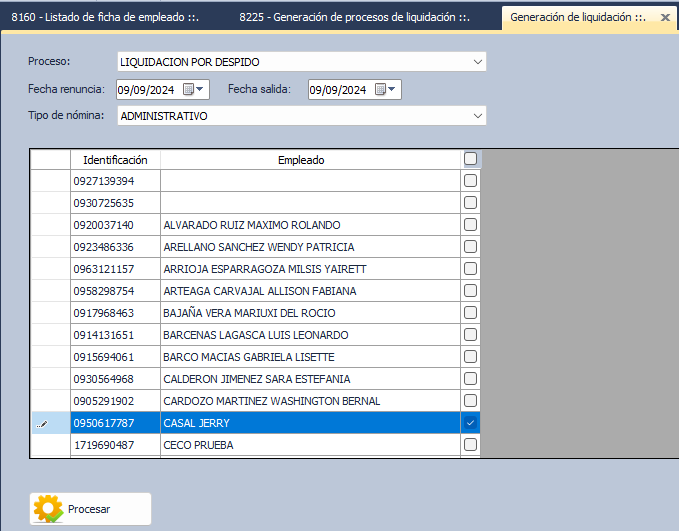This screenshot has height=531, width=679.
Task: Tick the checkbox for CECO PRUEBA
Action: 471,445
